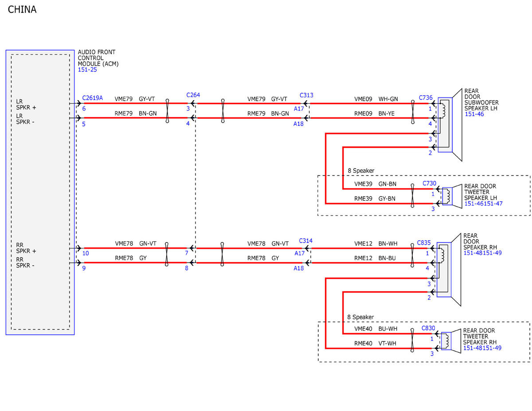532x411 pixels.
Task: Click the C730 tweeter connector label
Action: tap(430, 183)
